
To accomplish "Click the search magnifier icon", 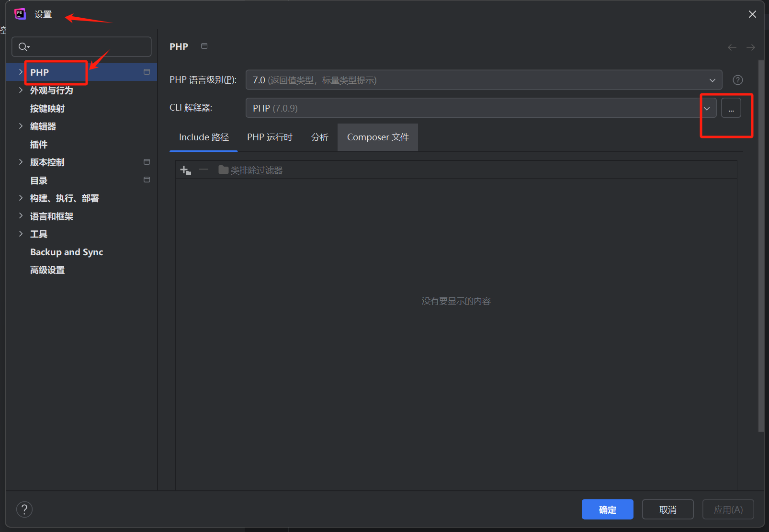I will coord(23,46).
